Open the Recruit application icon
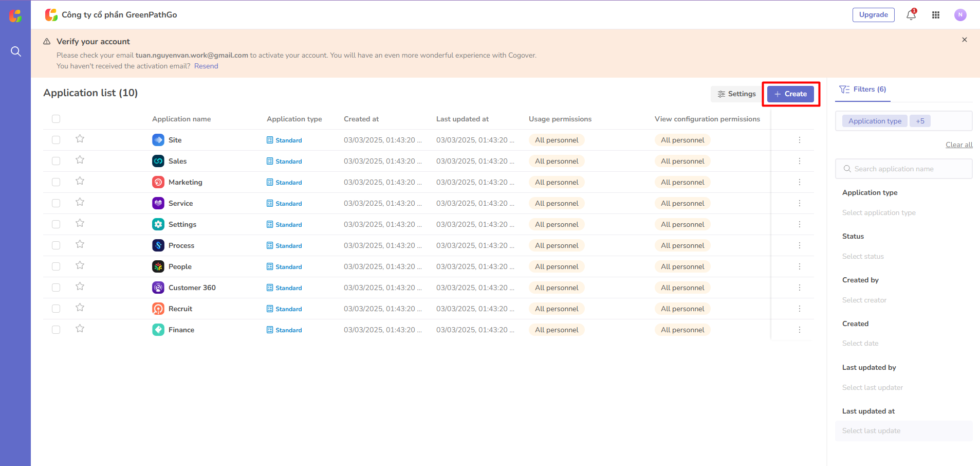Image resolution: width=980 pixels, height=466 pixels. point(158,309)
